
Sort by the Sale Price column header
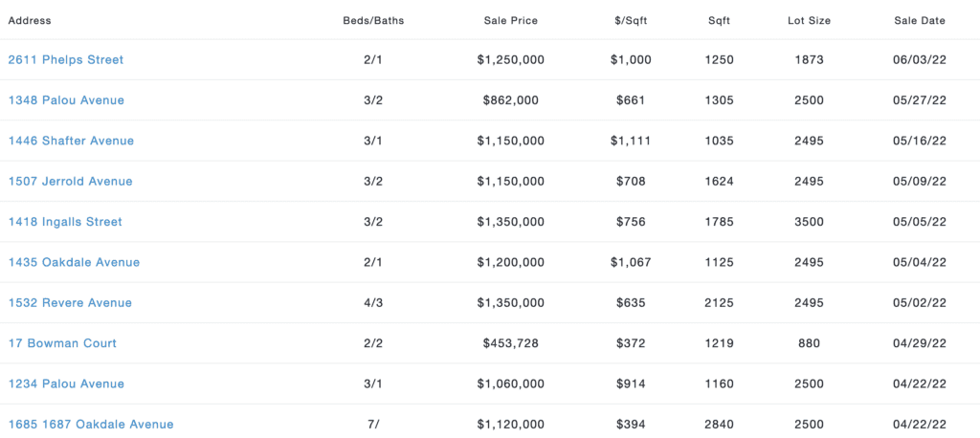click(x=511, y=21)
